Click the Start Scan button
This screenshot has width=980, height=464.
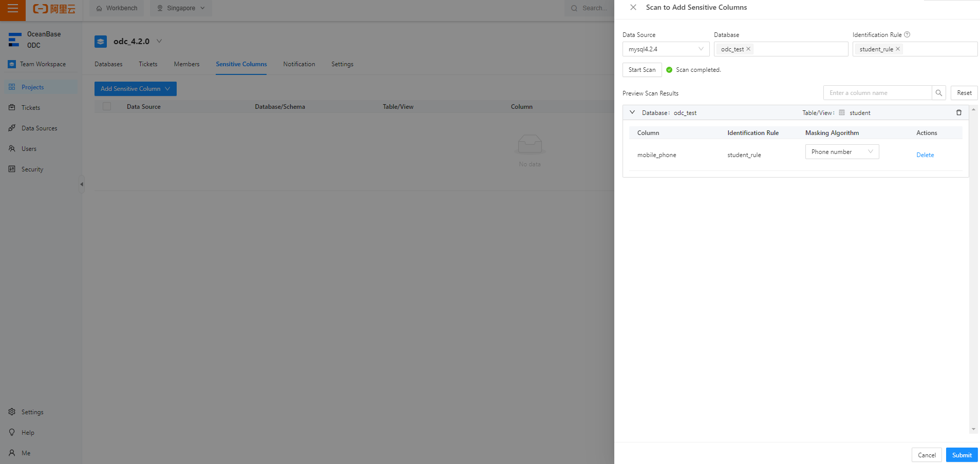pos(642,70)
